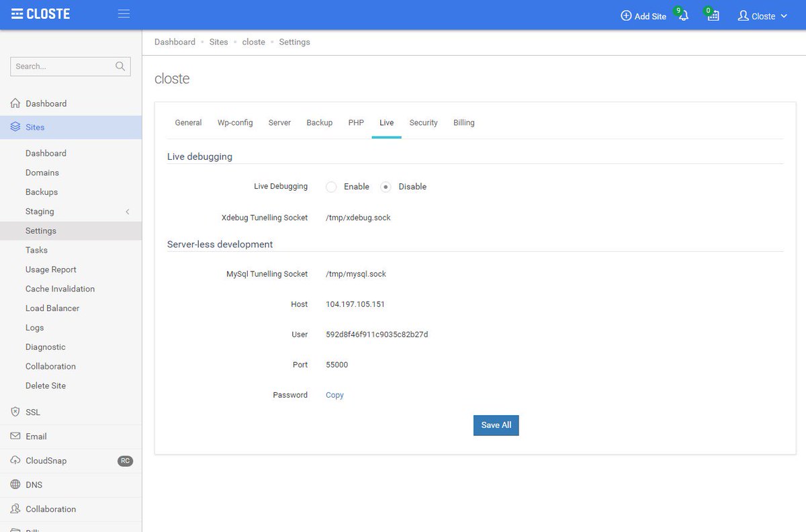Switch to the General tab
Screen dimensions: 806x532
(188, 123)
